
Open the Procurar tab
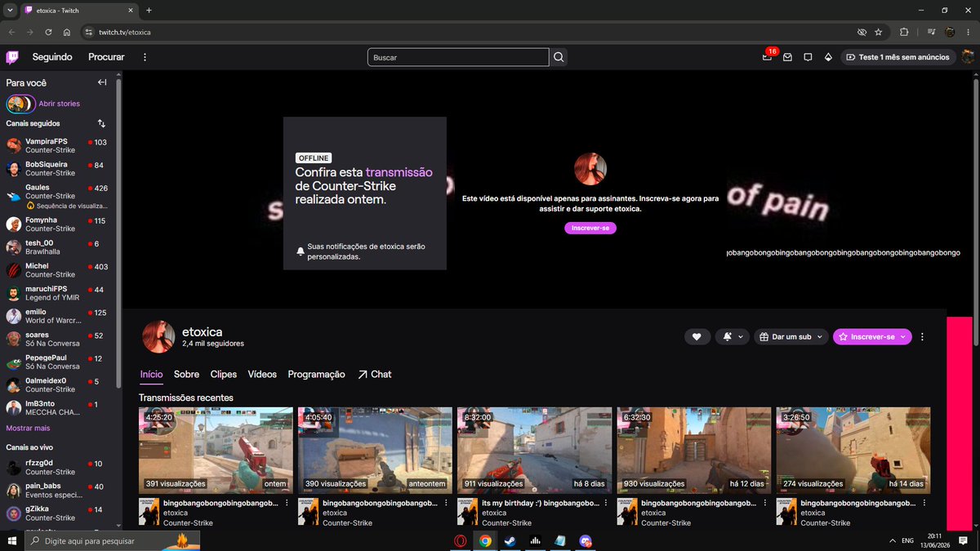[x=106, y=57]
